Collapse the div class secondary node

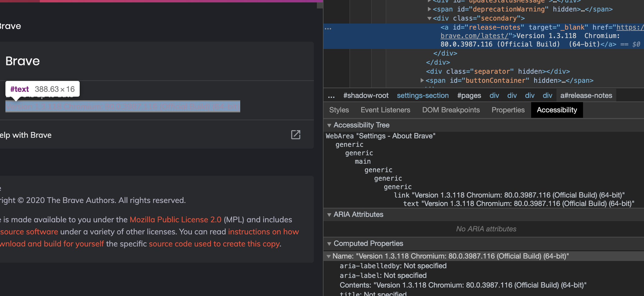[x=429, y=18]
